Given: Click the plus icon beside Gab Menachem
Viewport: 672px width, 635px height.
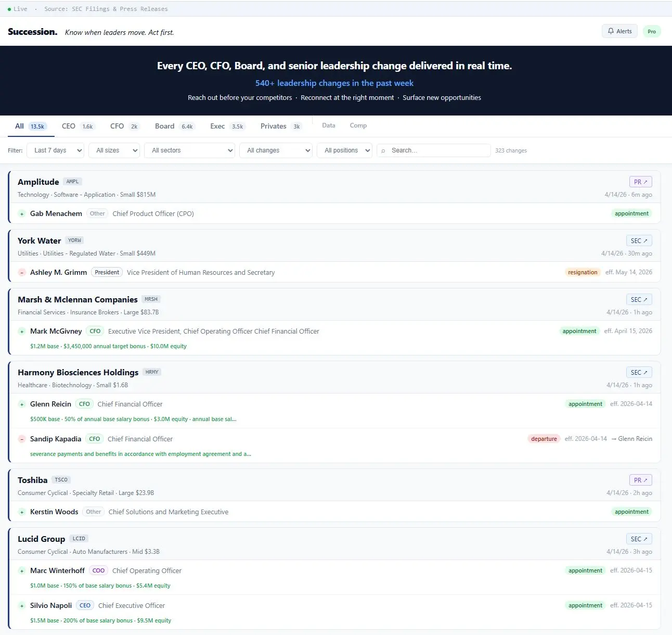Looking at the screenshot, I should (22, 214).
